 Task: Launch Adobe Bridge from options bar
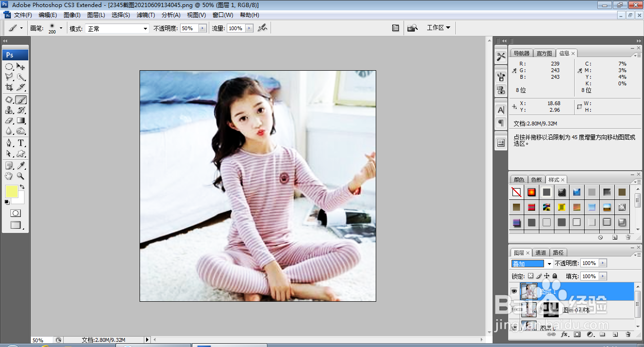413,28
